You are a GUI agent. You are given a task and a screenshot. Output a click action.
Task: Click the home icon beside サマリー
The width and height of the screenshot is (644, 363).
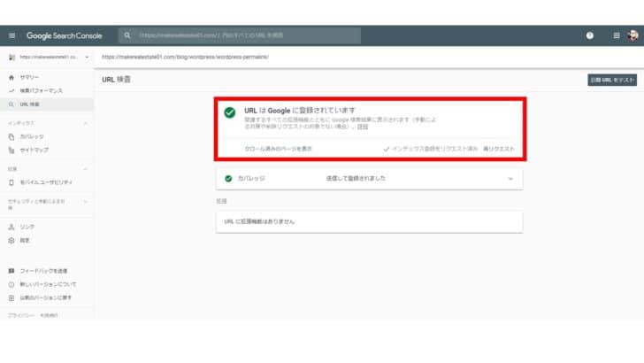[x=11, y=77]
